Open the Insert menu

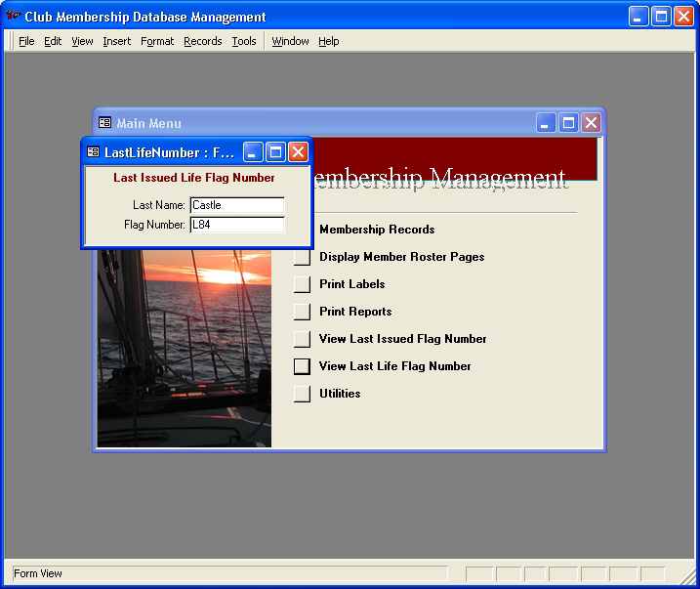[116, 41]
